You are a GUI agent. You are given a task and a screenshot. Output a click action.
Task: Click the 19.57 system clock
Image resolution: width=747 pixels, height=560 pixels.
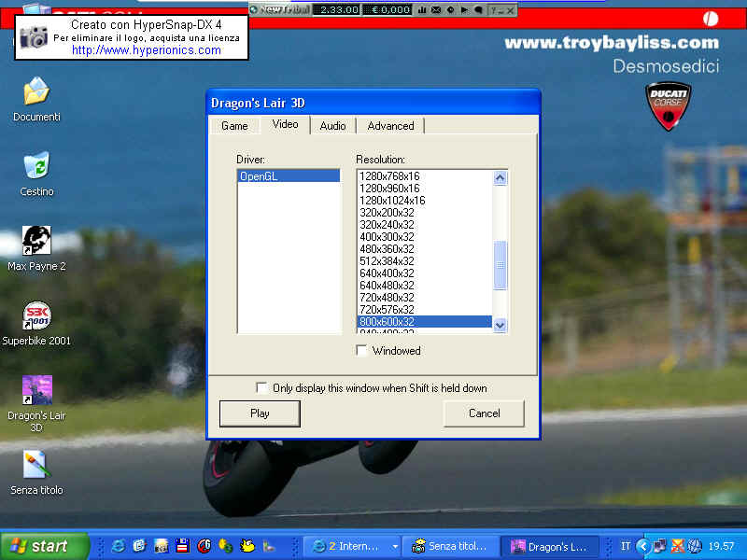(721, 546)
